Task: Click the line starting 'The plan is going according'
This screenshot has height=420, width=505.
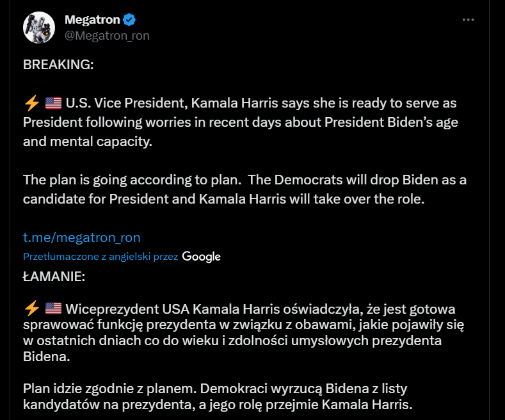Action: (244, 180)
